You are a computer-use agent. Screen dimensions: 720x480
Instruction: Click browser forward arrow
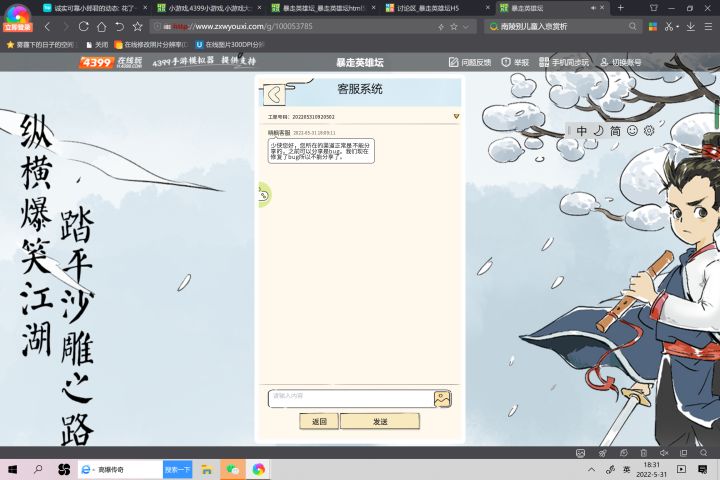point(66,27)
